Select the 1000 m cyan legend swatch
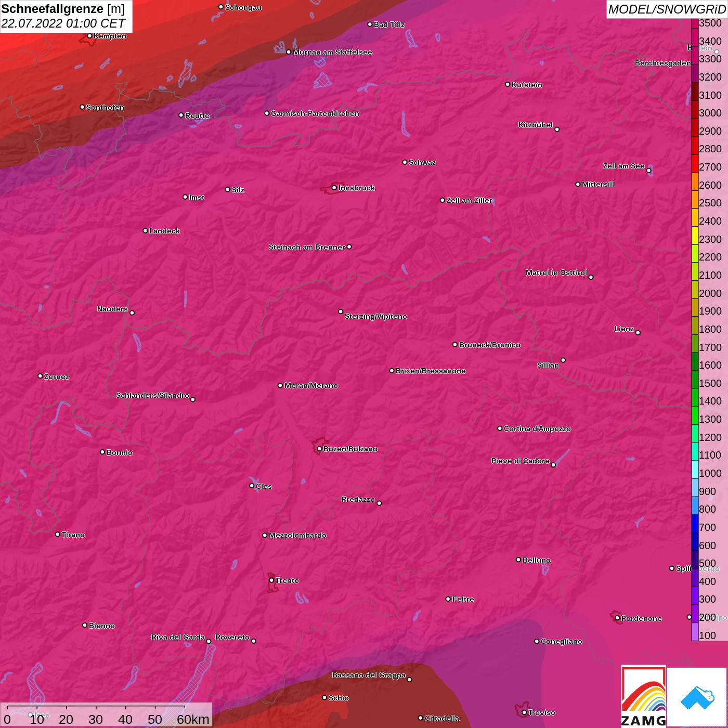 (x=695, y=469)
